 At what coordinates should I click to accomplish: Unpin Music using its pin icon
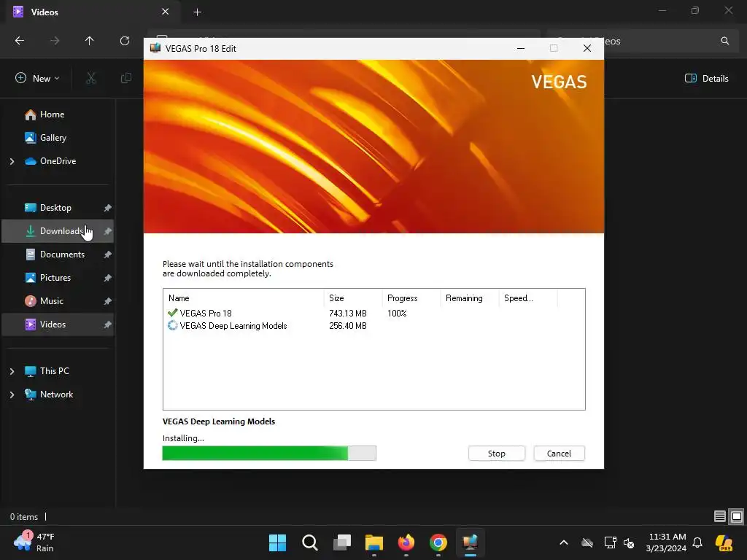108,301
